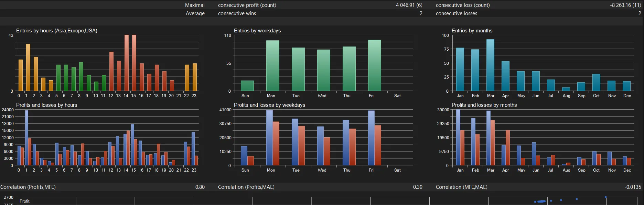Click the 'Profits and losses by hours' title
Viewport: 644px width, 205px height.
tap(47, 105)
